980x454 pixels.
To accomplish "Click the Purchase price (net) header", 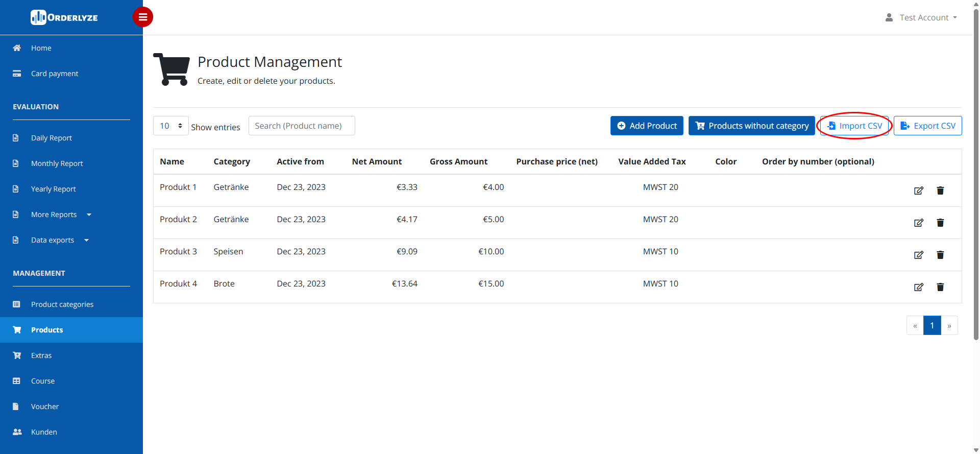I will pyautogui.click(x=557, y=161).
